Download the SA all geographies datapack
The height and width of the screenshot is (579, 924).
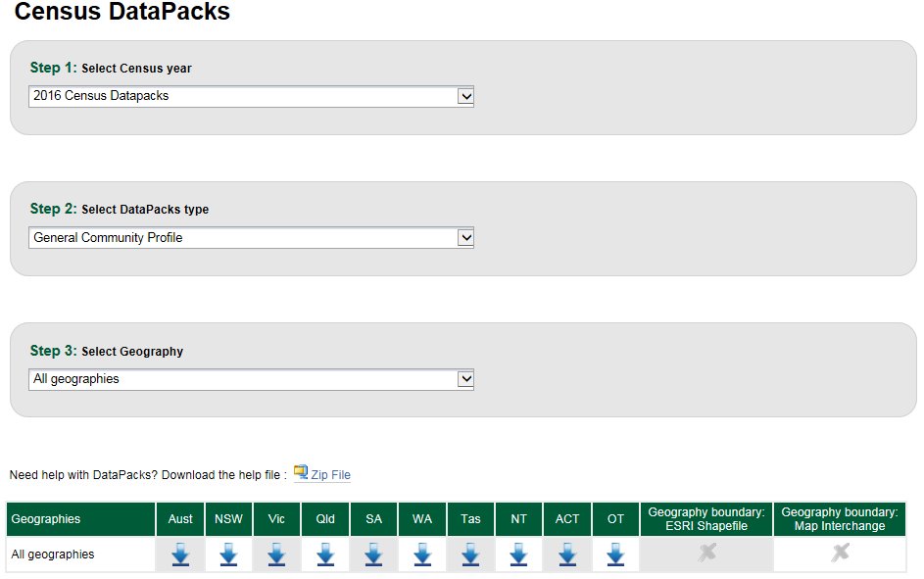(x=373, y=555)
